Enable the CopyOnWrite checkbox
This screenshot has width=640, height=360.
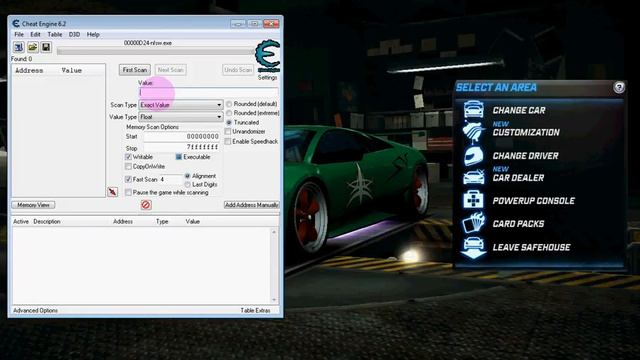[x=128, y=167]
